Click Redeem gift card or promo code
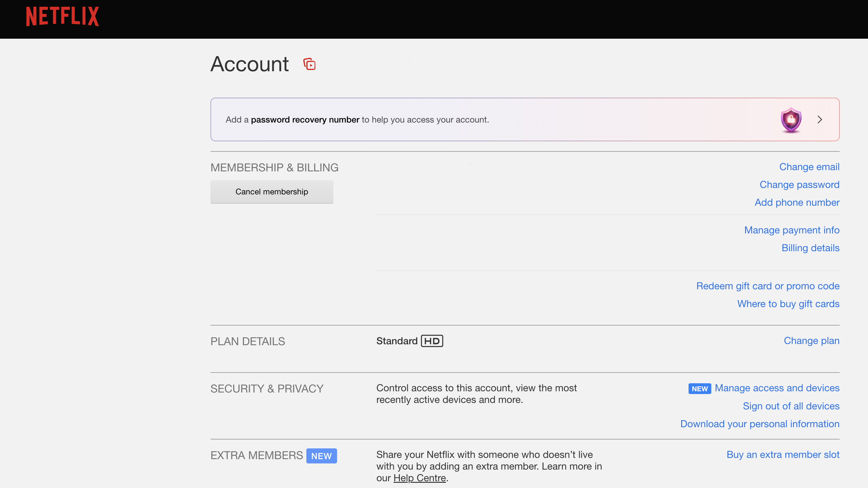 (768, 286)
